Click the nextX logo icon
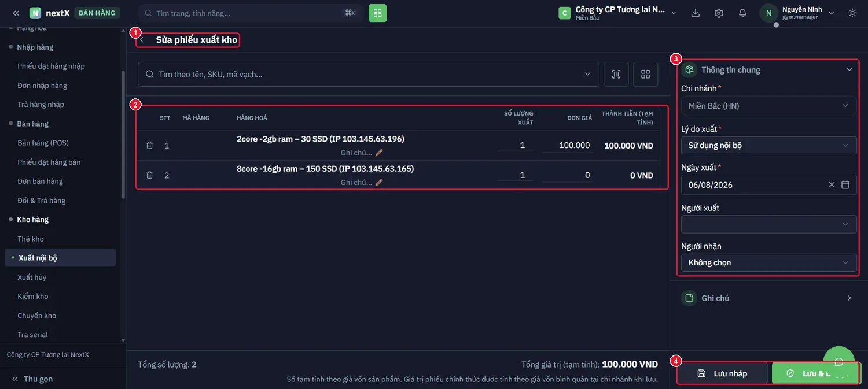The image size is (868, 389). [x=35, y=13]
